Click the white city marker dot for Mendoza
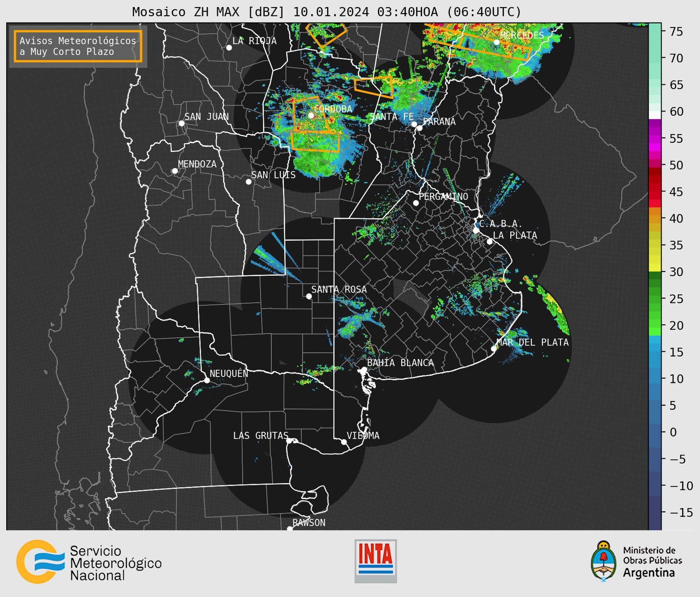700x597 pixels. [175, 171]
